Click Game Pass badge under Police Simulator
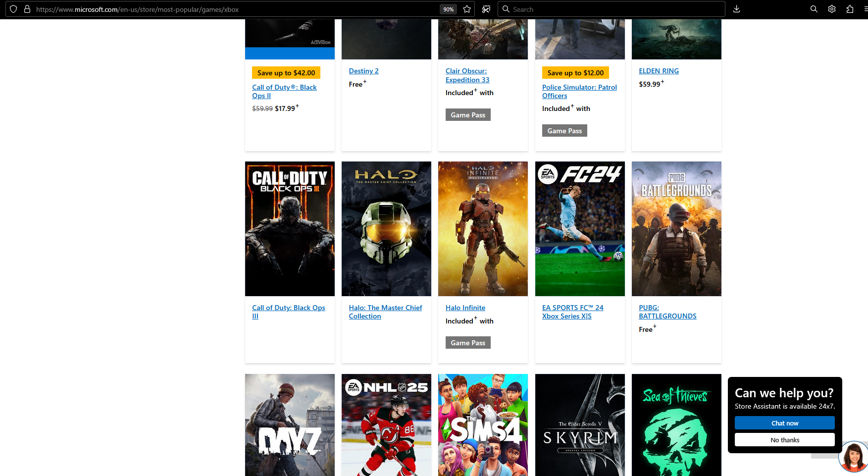This screenshot has height=476, width=868. pos(564,131)
